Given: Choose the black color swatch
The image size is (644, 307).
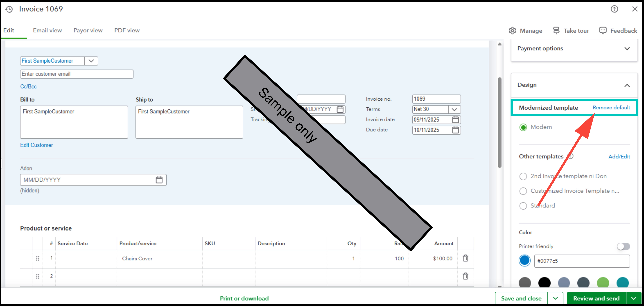Looking at the screenshot, I should coord(544,282).
